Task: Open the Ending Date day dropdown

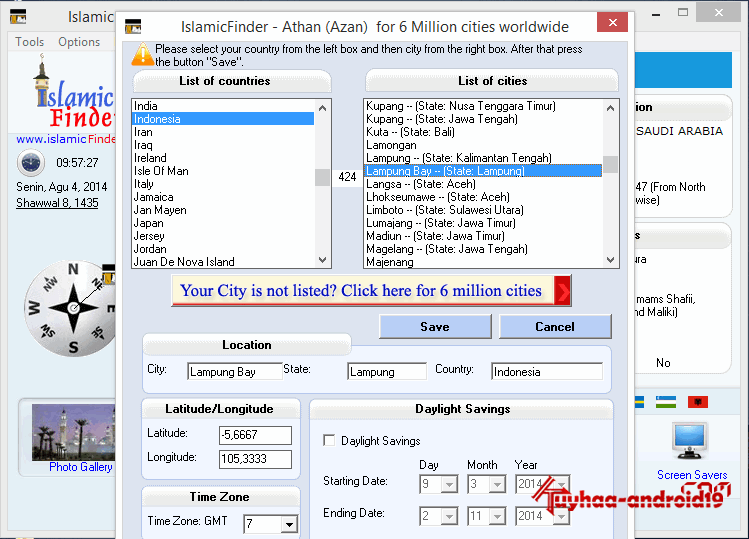Action: [x=449, y=517]
